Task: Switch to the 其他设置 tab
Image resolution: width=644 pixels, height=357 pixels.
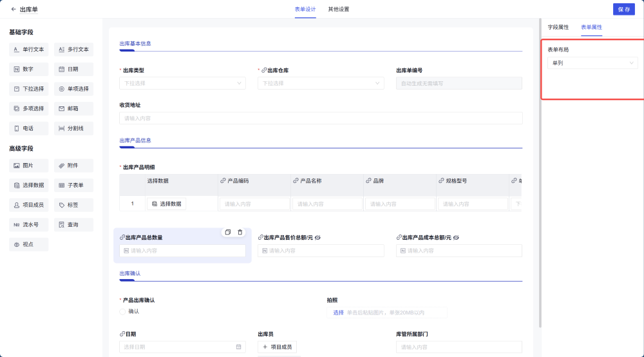Action: (338, 9)
